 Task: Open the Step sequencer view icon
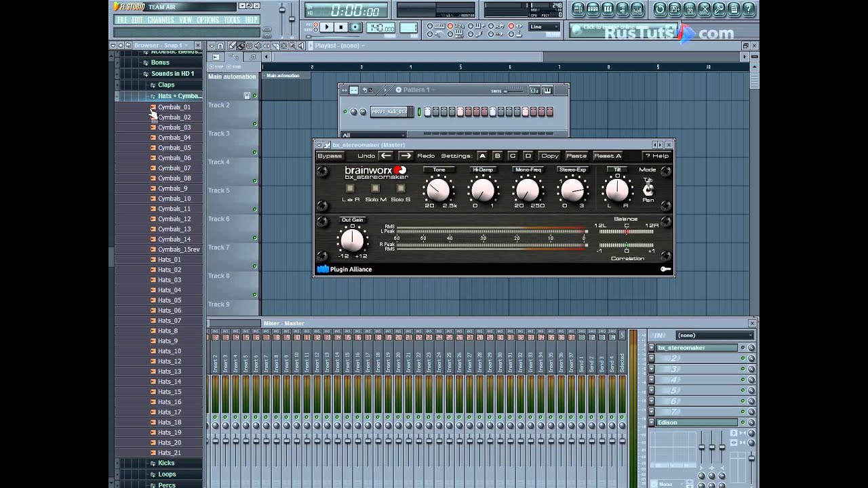point(593,9)
